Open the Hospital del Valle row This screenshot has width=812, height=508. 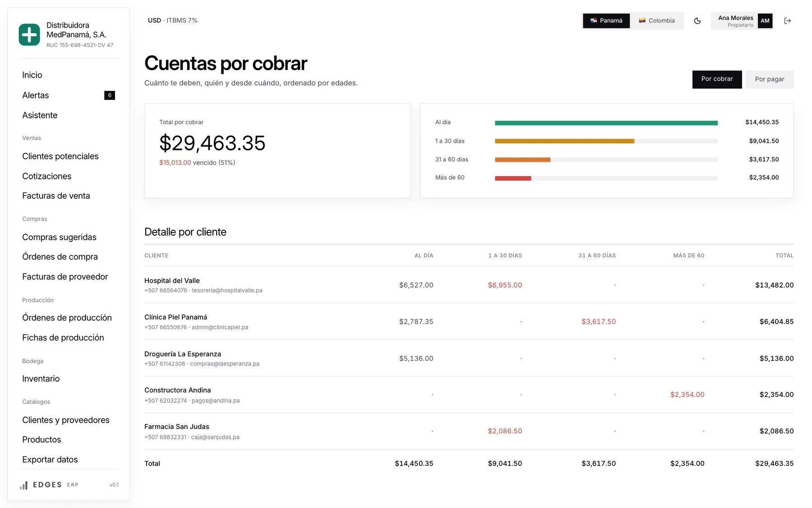point(469,285)
